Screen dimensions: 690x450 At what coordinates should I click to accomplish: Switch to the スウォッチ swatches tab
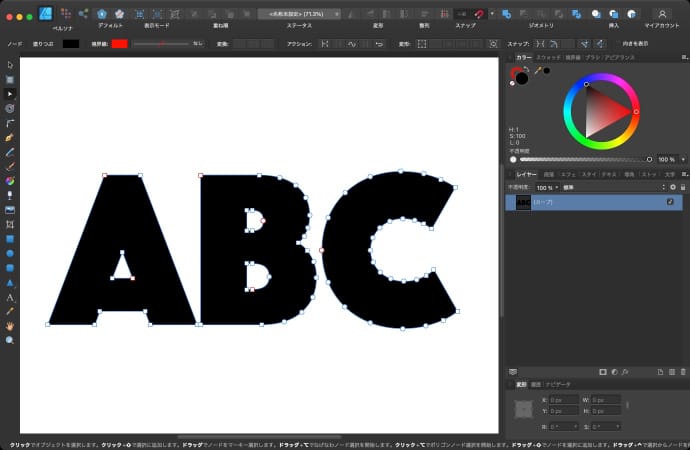point(549,59)
